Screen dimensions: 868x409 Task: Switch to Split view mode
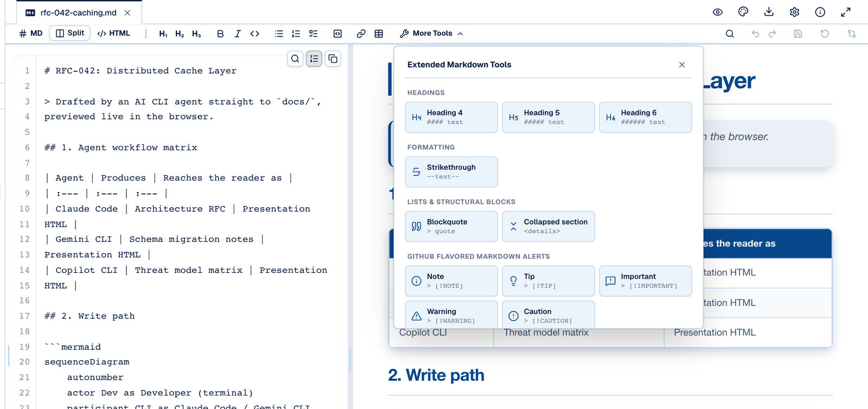click(71, 33)
